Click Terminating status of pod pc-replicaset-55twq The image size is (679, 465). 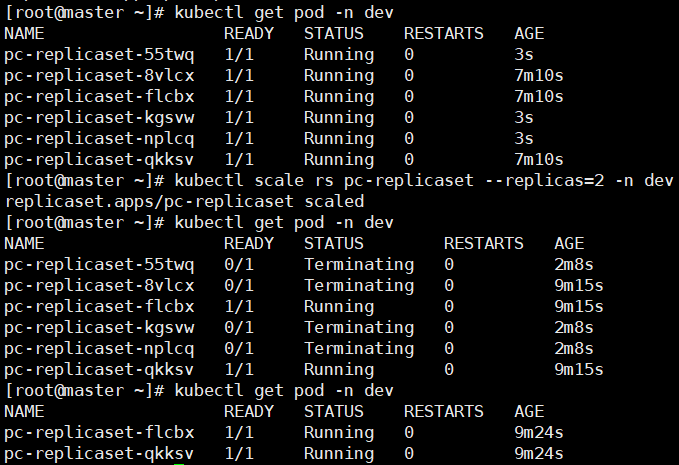pos(358,265)
